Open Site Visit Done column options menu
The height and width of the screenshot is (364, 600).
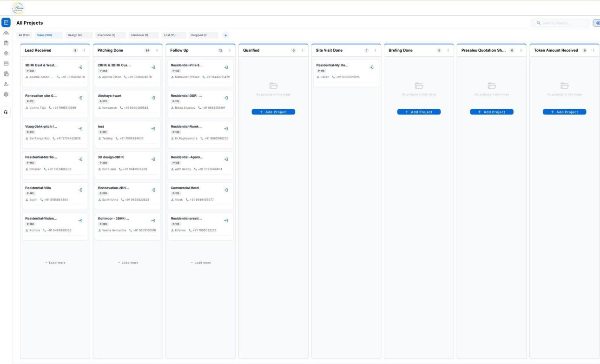(x=375, y=50)
